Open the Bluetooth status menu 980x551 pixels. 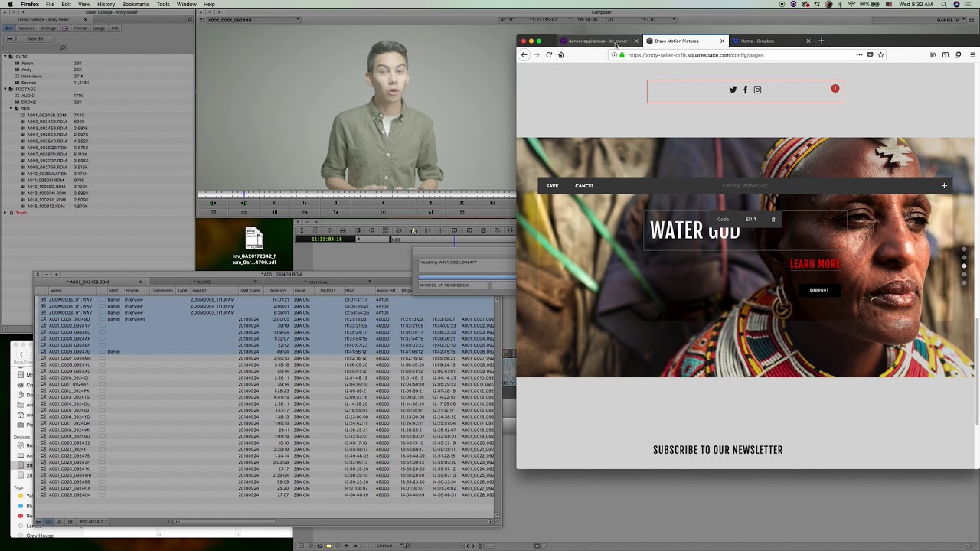841,4
